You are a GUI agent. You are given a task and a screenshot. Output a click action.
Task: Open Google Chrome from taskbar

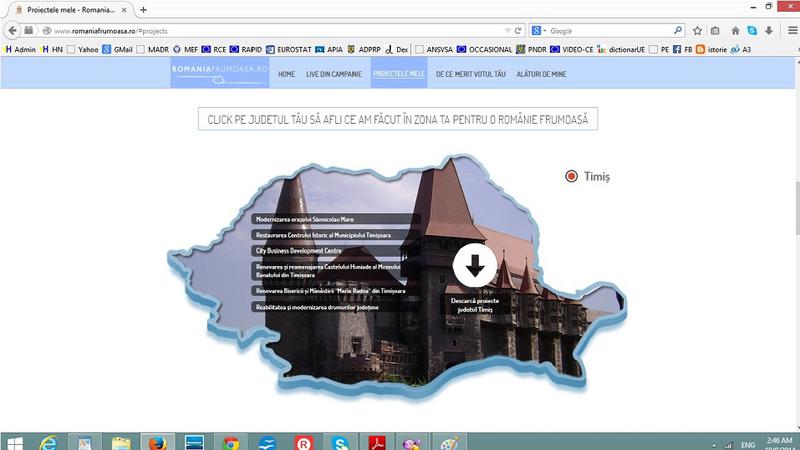click(231, 443)
